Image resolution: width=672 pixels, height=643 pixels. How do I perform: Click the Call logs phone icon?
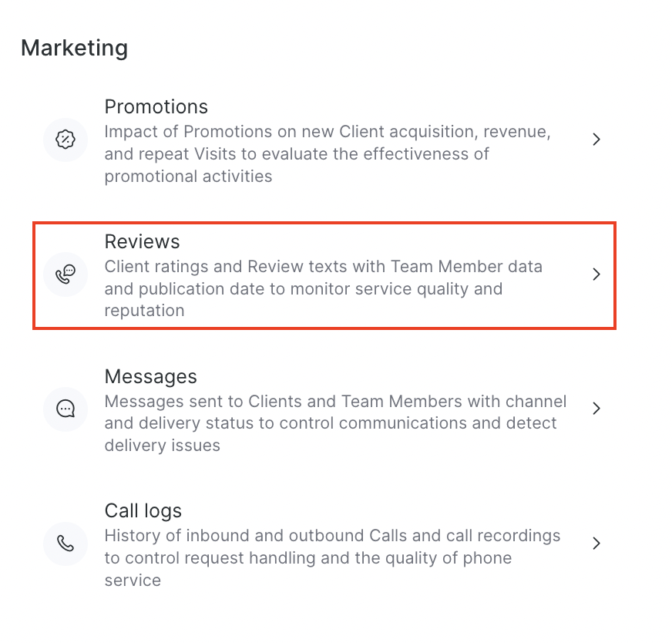point(66,544)
